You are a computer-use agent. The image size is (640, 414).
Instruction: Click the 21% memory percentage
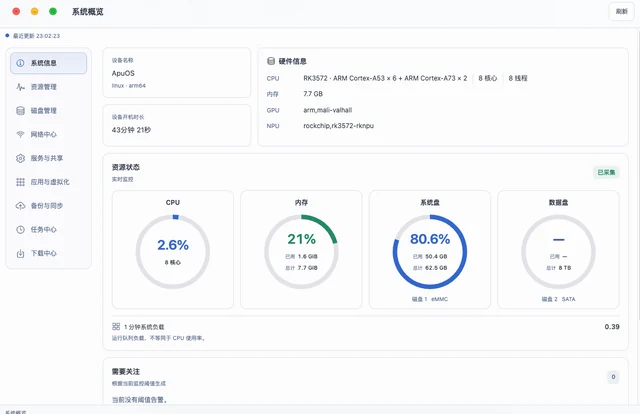pyautogui.click(x=301, y=239)
